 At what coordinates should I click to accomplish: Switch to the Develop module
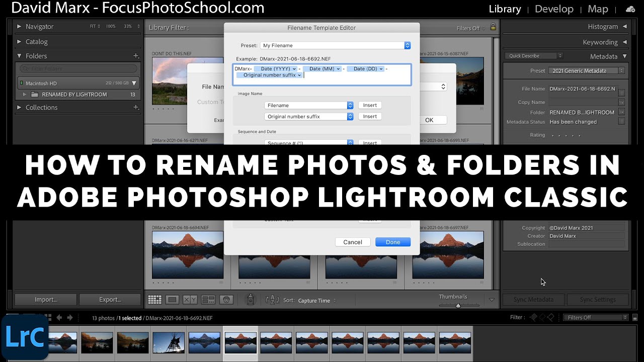(x=554, y=9)
